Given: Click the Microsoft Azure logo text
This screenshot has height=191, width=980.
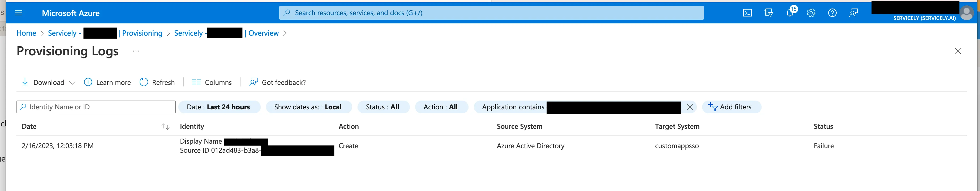Looking at the screenshot, I should click(x=71, y=13).
